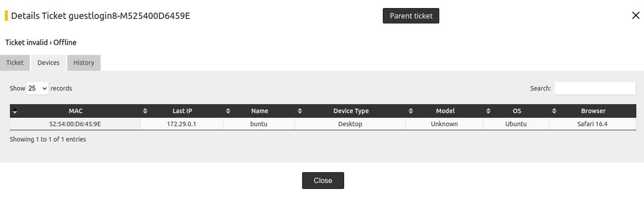
Task: Select the Devices tab
Action: (48, 63)
